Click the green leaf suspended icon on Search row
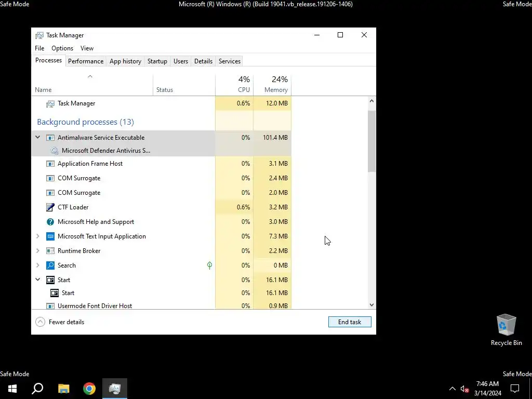Viewport: 532px width, 399px height. point(210,265)
